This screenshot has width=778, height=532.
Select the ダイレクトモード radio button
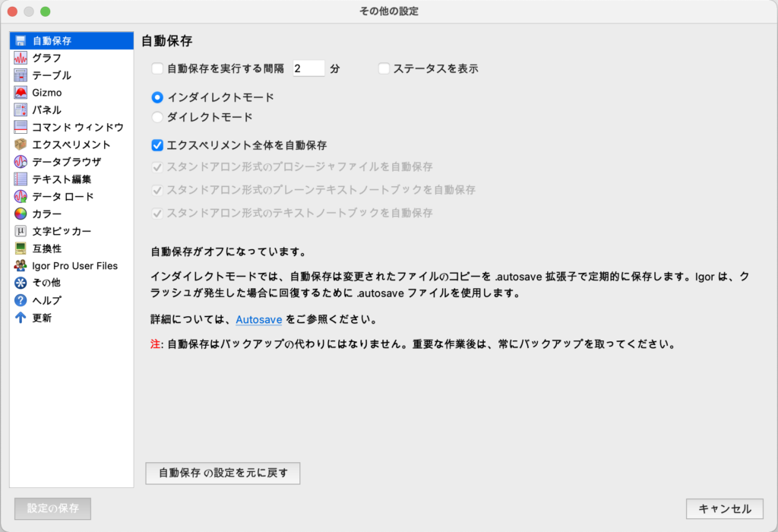pyautogui.click(x=157, y=117)
